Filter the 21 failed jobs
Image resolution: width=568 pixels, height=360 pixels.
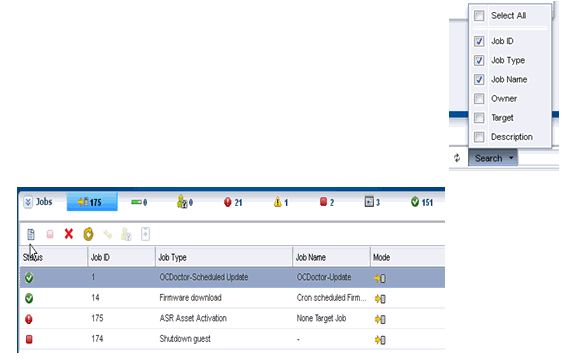click(233, 202)
